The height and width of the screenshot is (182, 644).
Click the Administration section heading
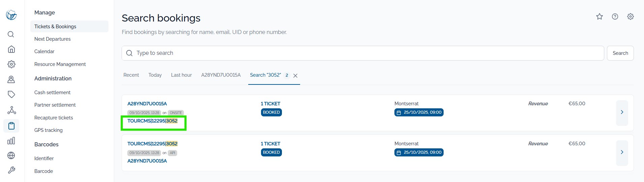tap(53, 78)
